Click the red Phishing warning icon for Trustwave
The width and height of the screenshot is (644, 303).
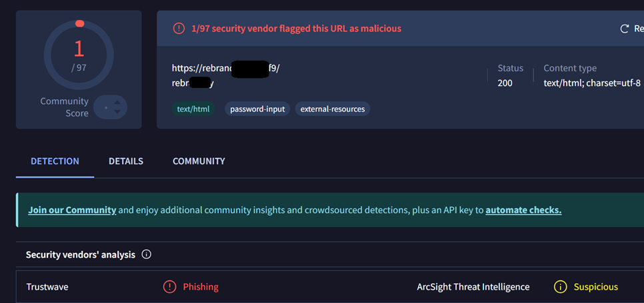pyautogui.click(x=169, y=286)
